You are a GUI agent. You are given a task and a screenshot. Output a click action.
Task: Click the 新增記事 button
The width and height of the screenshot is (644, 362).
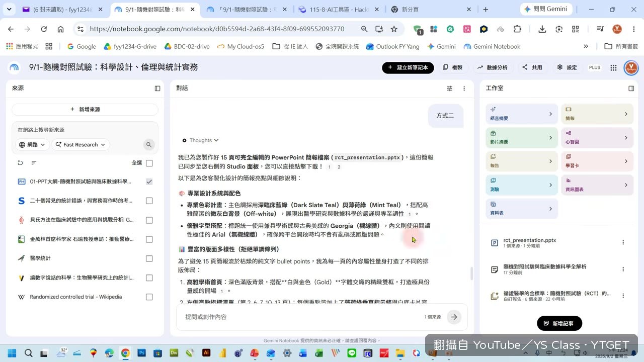tap(559, 323)
